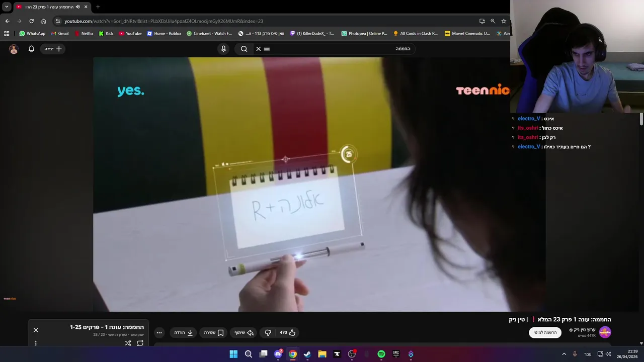Open the Gmail bookmark
Viewport: 644px width, 362px height.
60,34
